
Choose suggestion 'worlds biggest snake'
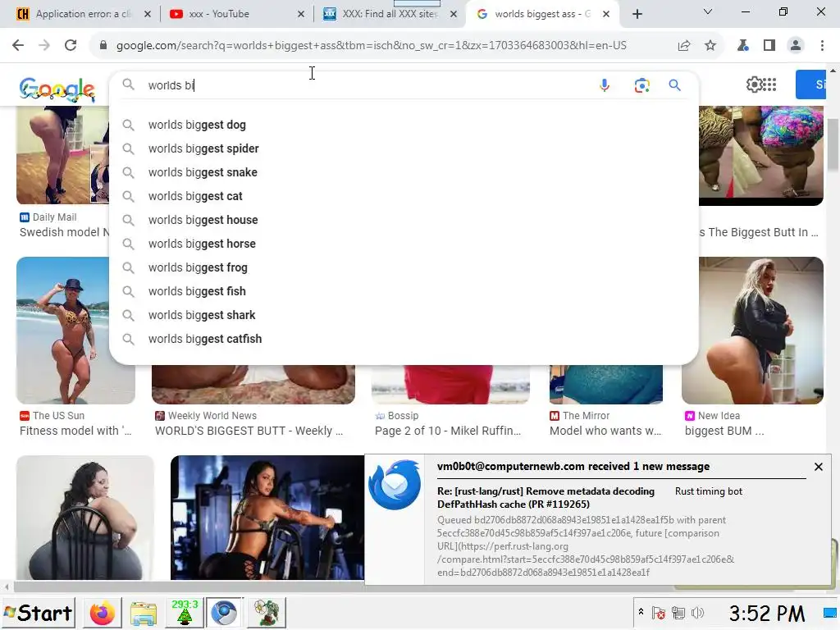[x=404, y=172]
